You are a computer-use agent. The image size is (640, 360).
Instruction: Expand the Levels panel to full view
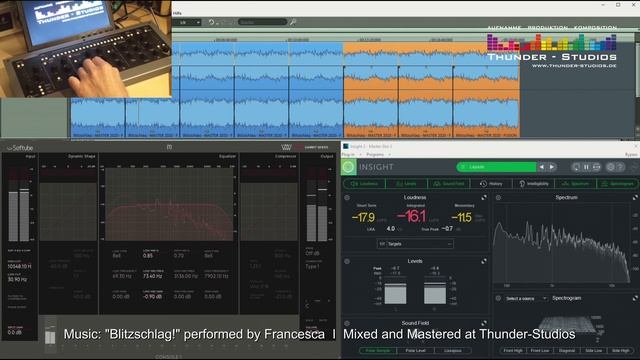484,261
